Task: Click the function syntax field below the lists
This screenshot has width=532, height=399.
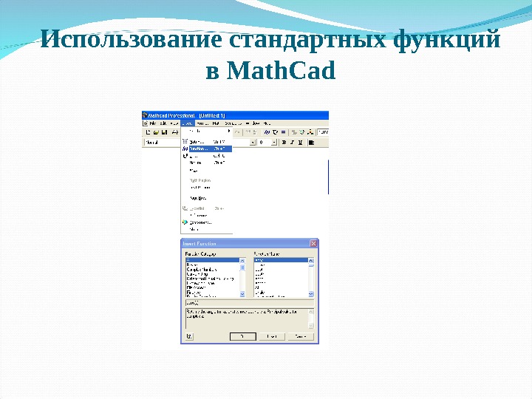Action: tap(250, 303)
